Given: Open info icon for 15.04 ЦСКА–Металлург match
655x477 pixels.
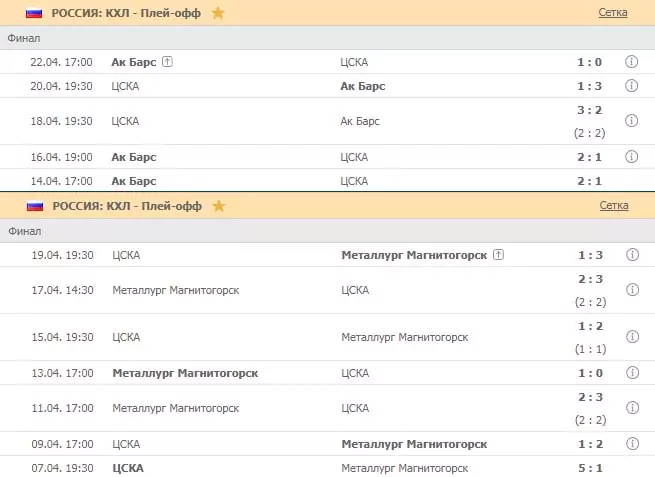Looking at the screenshot, I should 632,337.
